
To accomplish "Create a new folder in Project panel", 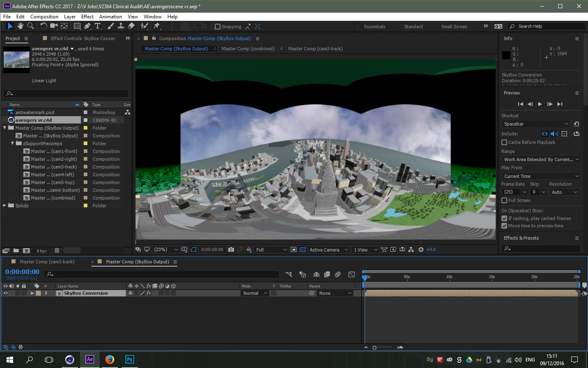I will tap(16, 251).
